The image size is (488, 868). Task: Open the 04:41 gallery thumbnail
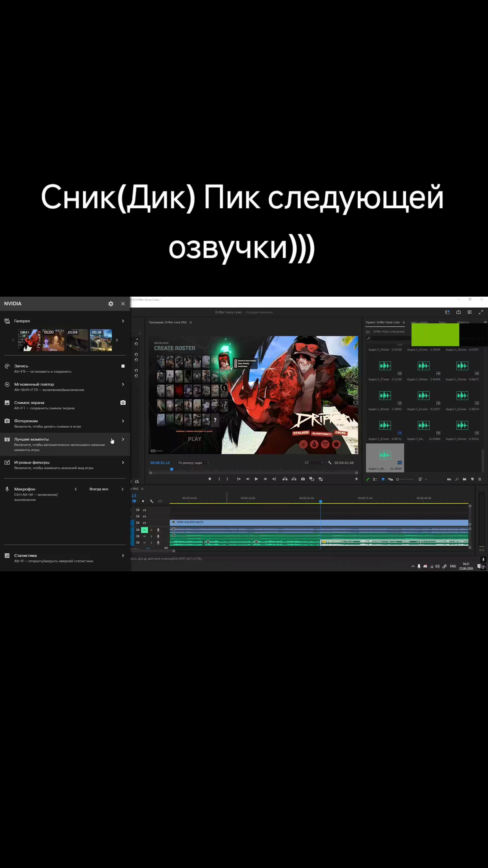30,340
